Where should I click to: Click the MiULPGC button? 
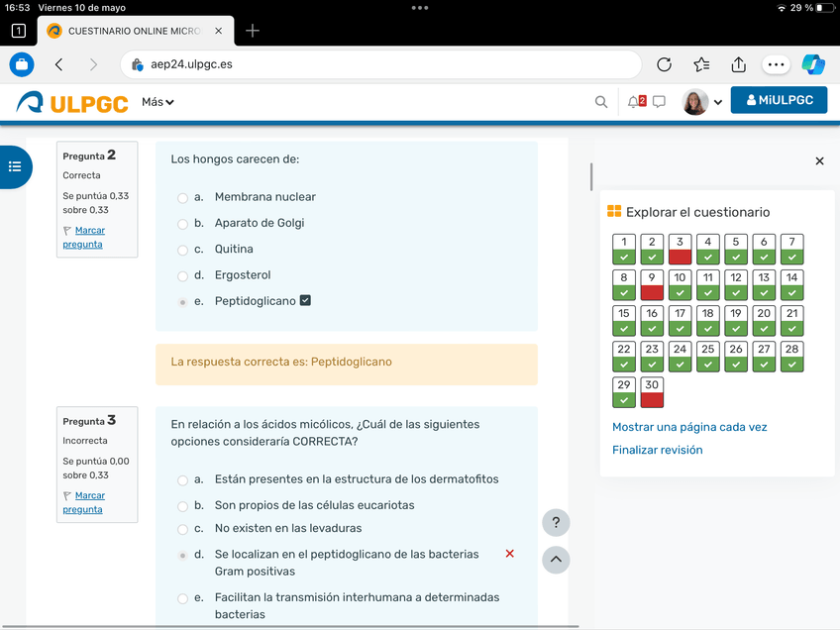tap(779, 100)
